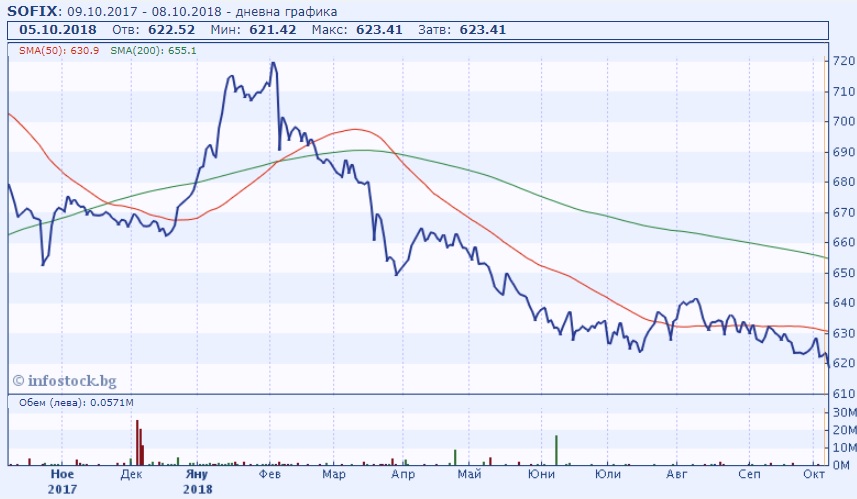This screenshot has width=857, height=499.
Task: Click the Ное 2017 month label
Action: 62,482
